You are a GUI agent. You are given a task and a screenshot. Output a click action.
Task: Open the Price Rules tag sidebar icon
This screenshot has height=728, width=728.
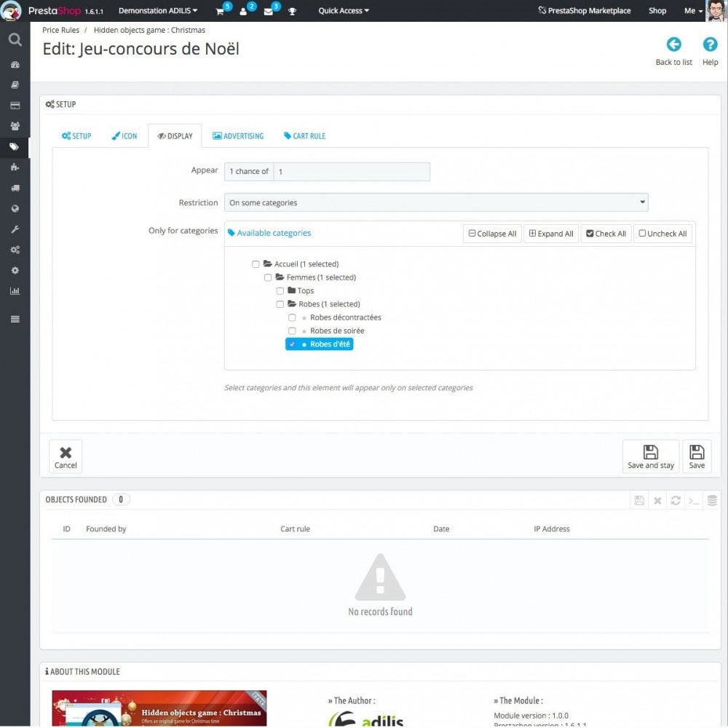[x=15, y=147]
